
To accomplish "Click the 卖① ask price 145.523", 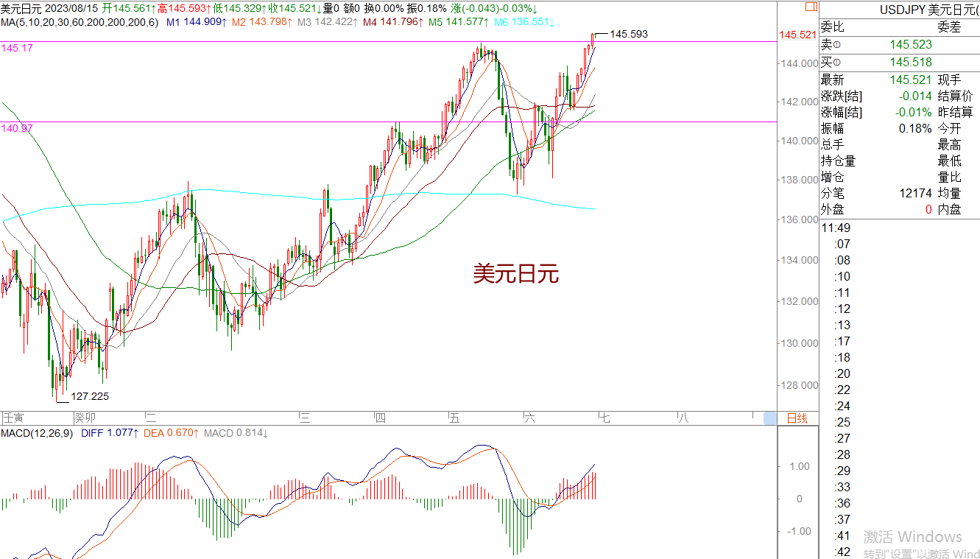I will coord(911,45).
